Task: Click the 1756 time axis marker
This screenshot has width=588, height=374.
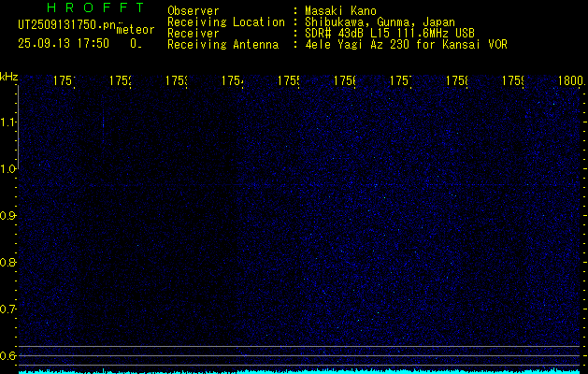Action: [345, 80]
